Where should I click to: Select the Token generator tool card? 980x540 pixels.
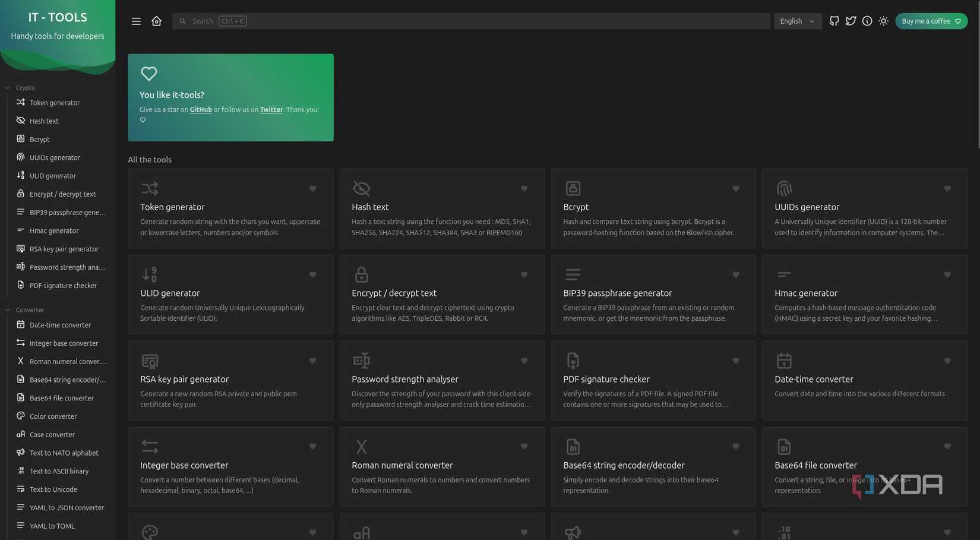[x=230, y=208]
